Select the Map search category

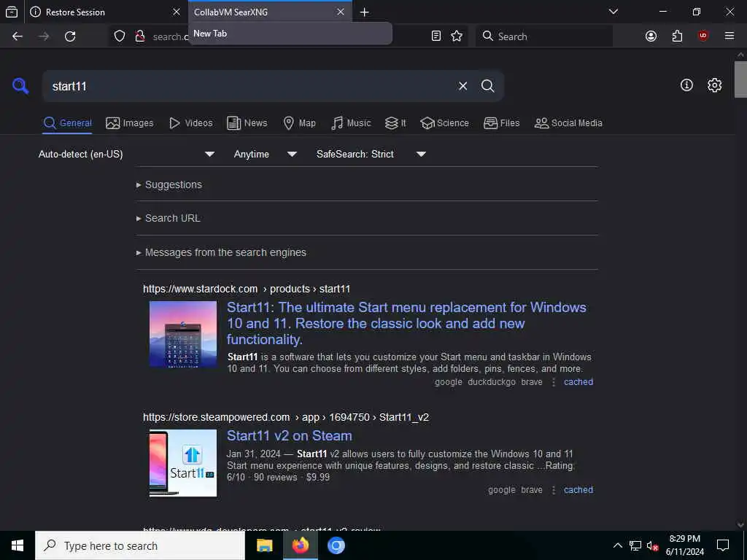click(300, 122)
